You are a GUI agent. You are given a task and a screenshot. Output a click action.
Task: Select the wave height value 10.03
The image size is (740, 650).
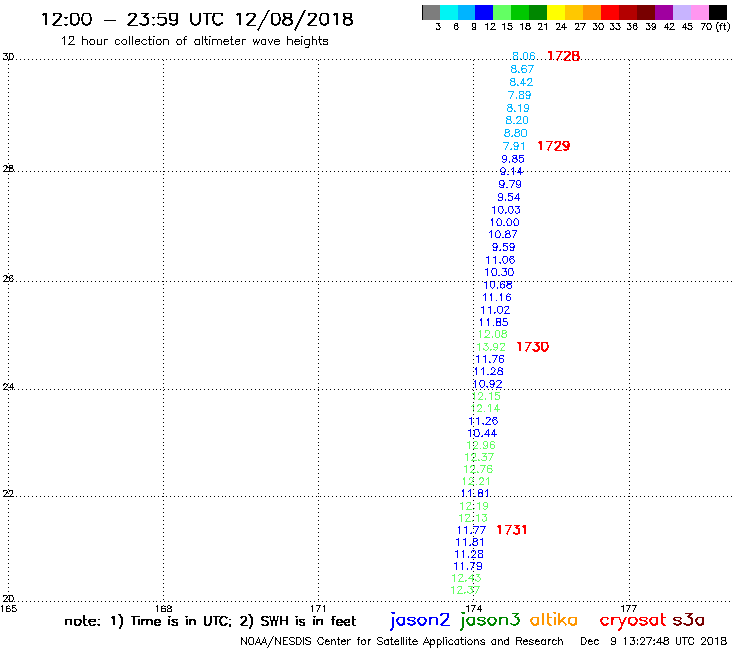[506, 210]
